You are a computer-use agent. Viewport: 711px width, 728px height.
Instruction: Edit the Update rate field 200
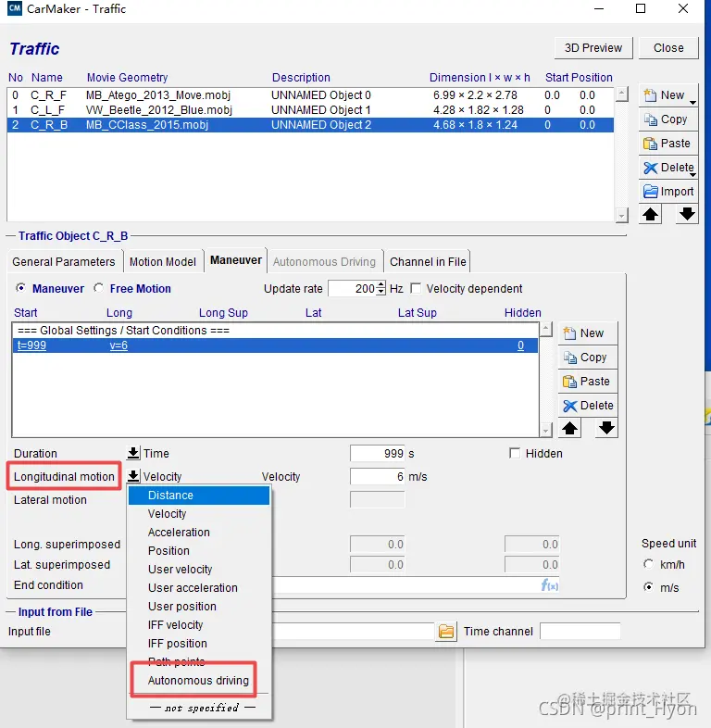point(352,288)
